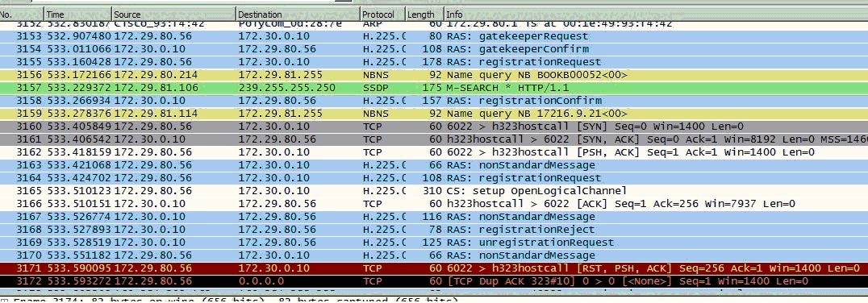The height and width of the screenshot is (303, 868).
Task: Select packet 3168 RAS registrationReject
Action: [x=434, y=230]
